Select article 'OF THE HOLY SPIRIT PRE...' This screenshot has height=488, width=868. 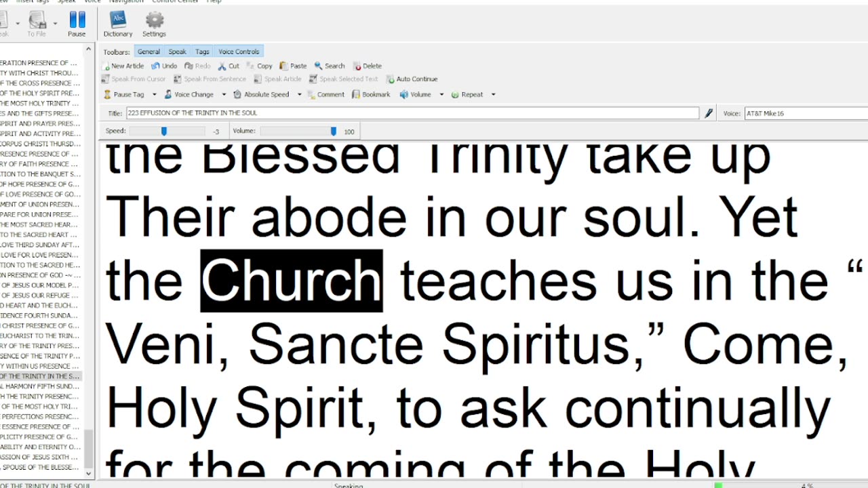pos(41,93)
